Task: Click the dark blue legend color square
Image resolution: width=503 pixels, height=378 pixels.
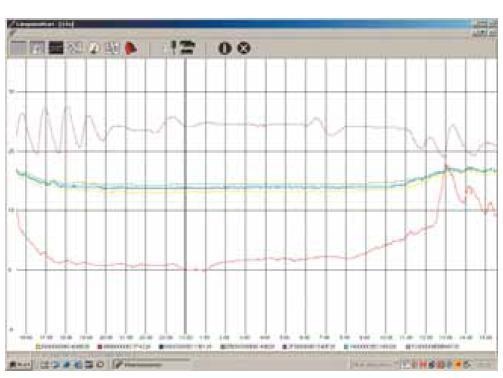Action: click(285, 347)
